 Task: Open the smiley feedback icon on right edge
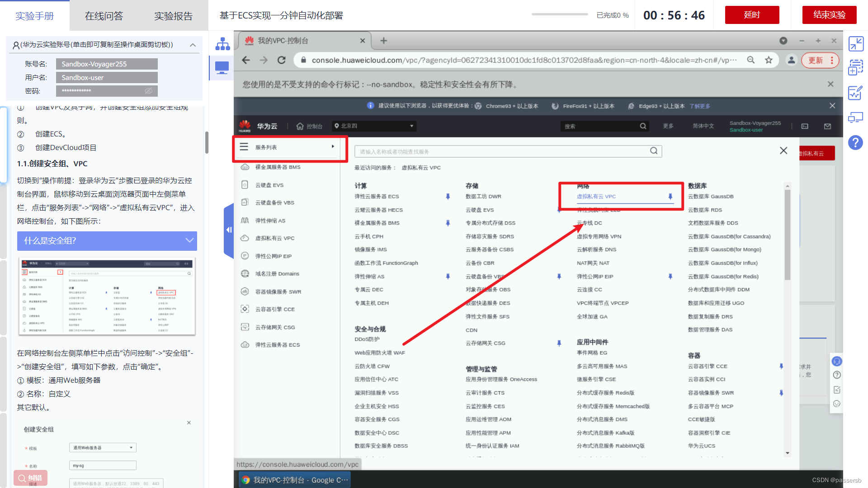click(837, 404)
